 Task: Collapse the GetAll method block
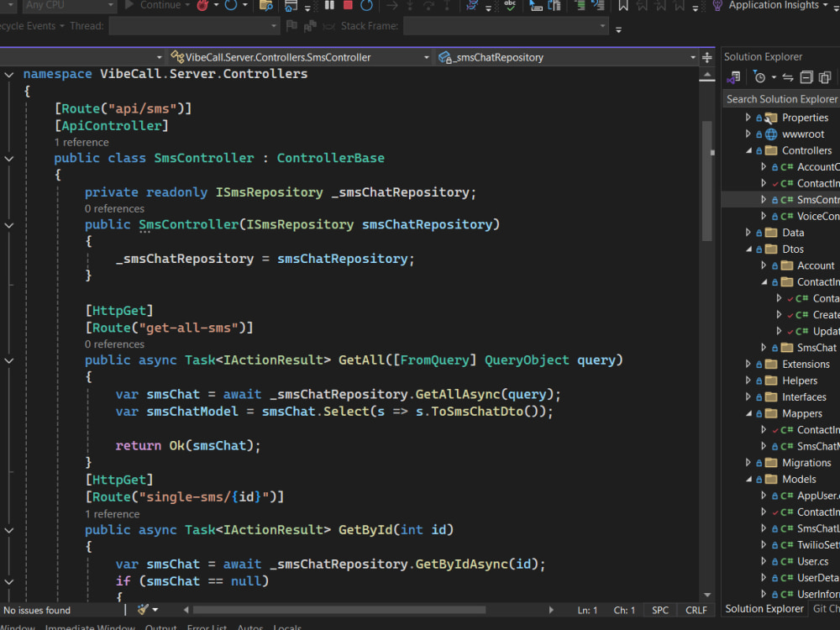click(9, 360)
